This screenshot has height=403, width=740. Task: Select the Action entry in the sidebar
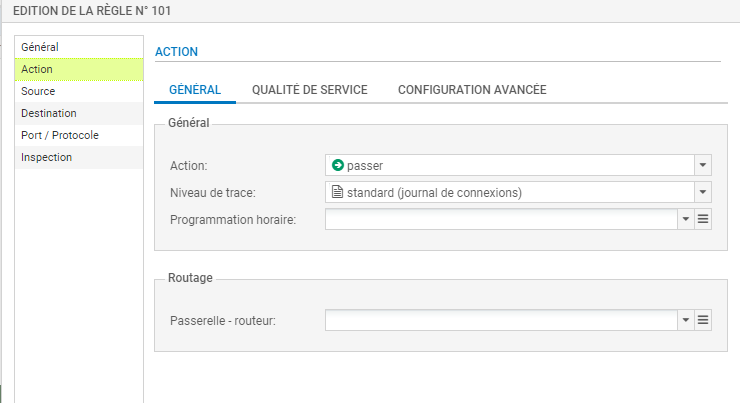79,69
